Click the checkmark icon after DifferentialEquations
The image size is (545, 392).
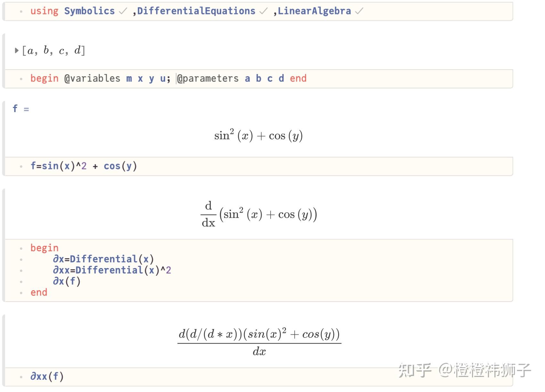(263, 11)
